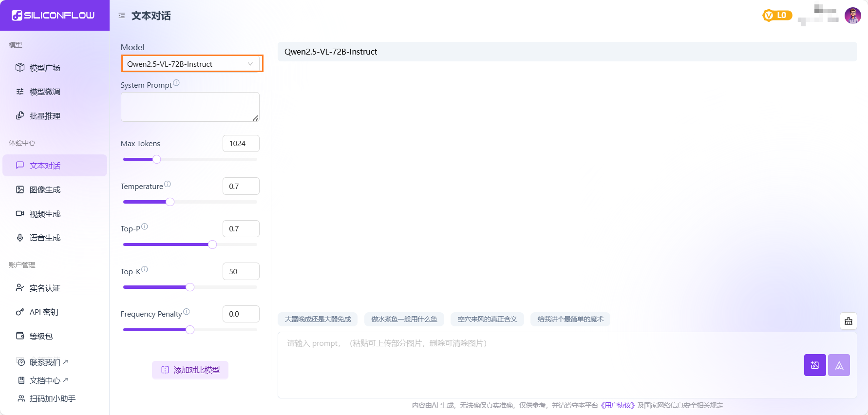Click the 添加对比模型 button
Screen dimensions: 868x415
(190, 370)
